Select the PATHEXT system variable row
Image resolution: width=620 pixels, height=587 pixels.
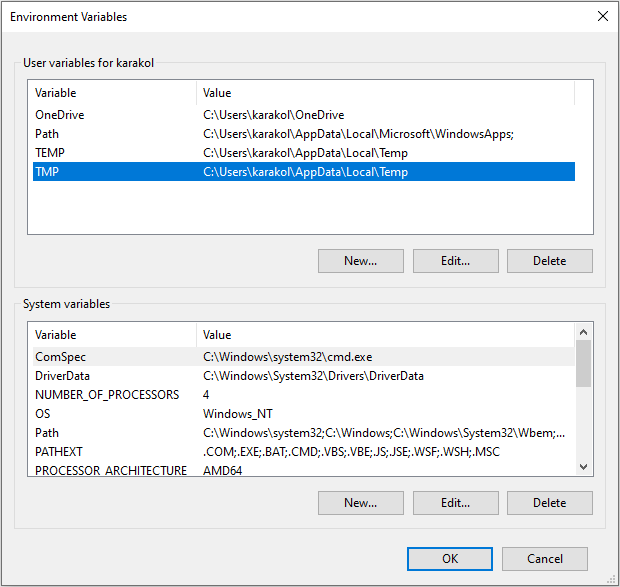point(304,451)
